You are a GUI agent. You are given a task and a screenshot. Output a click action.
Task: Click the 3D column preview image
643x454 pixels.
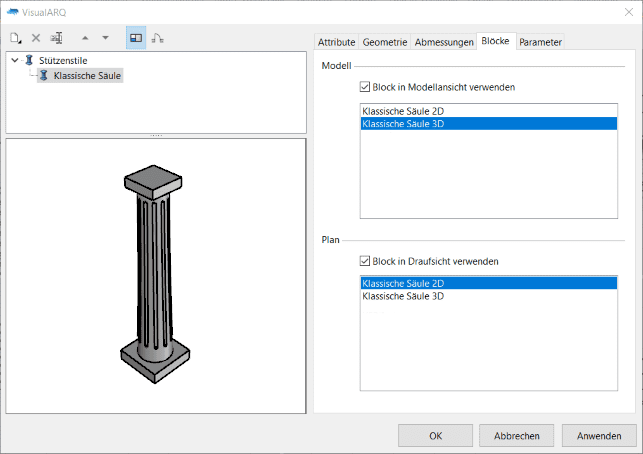(155, 274)
